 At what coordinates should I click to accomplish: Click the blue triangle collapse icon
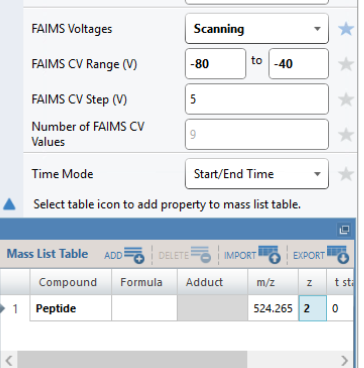click(x=9, y=204)
